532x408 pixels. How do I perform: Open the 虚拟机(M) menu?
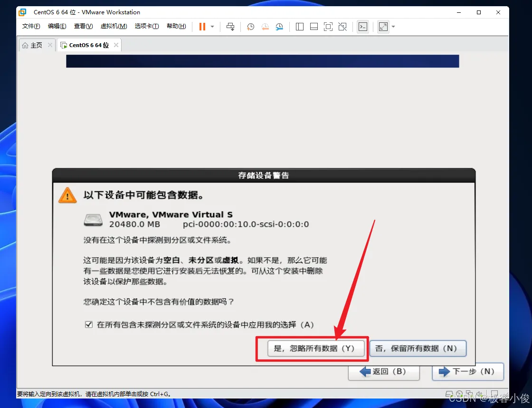click(x=114, y=26)
